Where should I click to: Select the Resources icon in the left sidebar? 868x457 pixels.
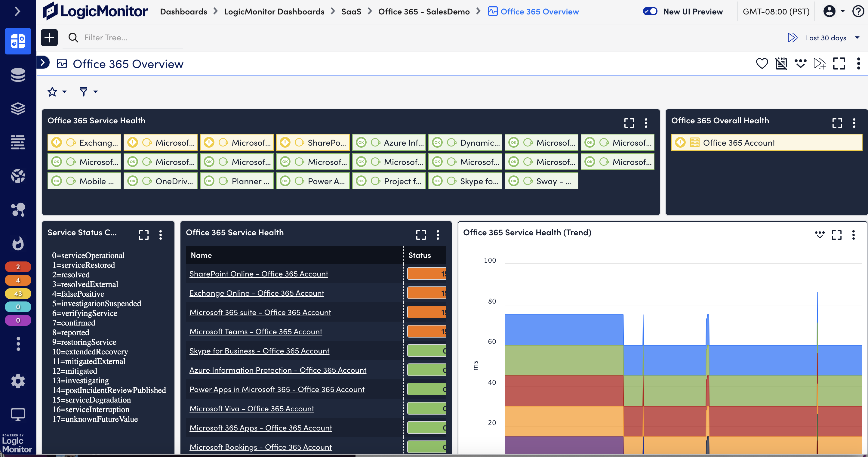[x=17, y=75]
